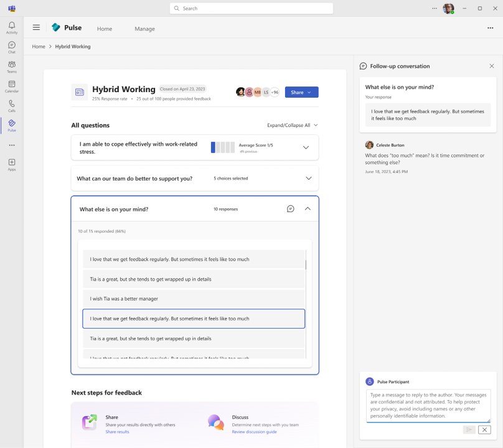Open the Review discussion guide link

(x=254, y=431)
